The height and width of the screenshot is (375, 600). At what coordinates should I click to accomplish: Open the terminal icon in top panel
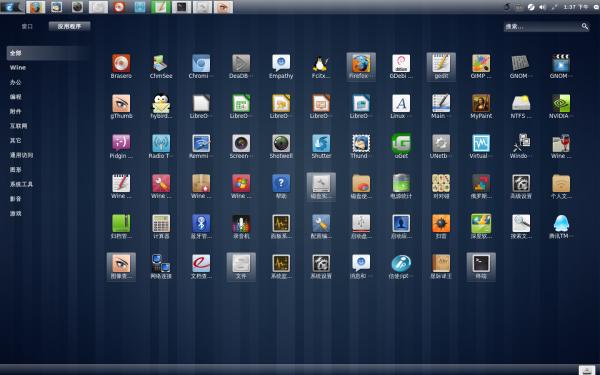[181, 7]
